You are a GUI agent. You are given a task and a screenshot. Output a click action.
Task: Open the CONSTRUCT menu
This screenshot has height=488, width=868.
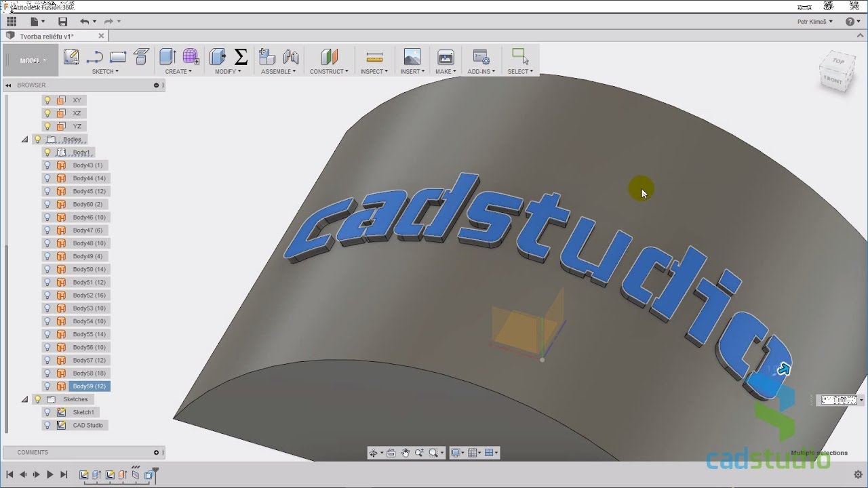329,71
